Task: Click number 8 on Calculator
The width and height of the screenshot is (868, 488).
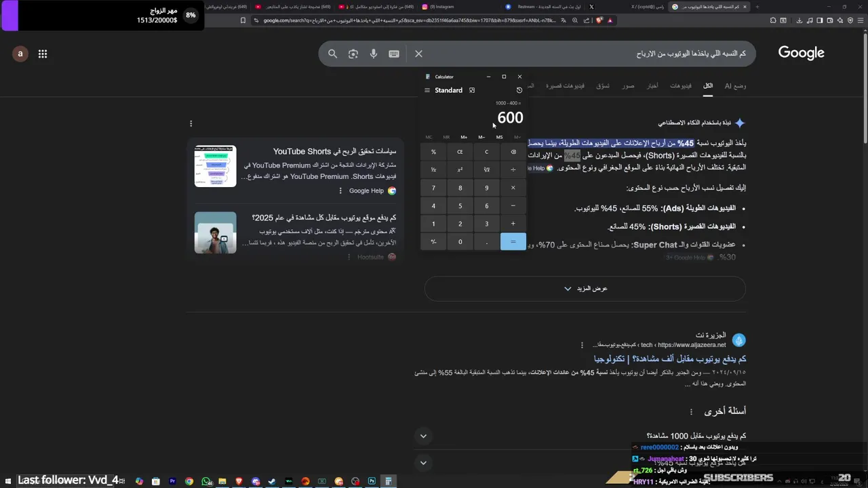Action: pyautogui.click(x=460, y=188)
